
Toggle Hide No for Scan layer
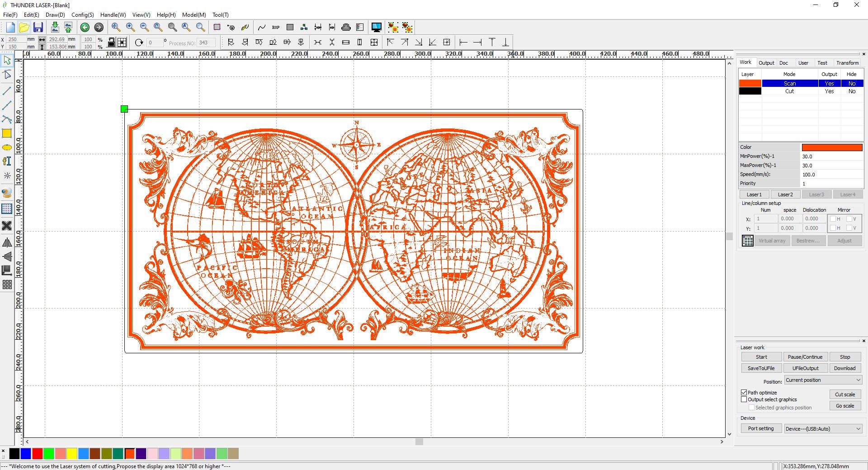point(852,84)
